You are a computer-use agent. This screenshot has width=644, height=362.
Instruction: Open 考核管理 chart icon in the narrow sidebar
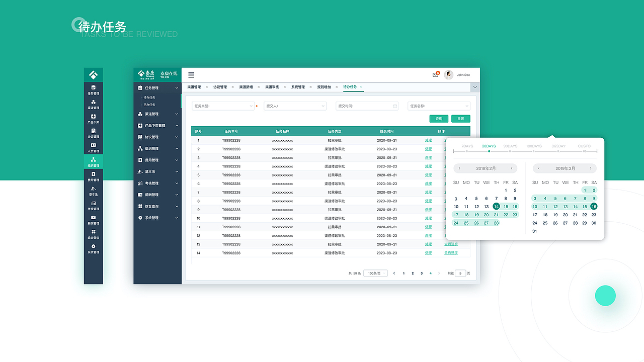(x=93, y=205)
